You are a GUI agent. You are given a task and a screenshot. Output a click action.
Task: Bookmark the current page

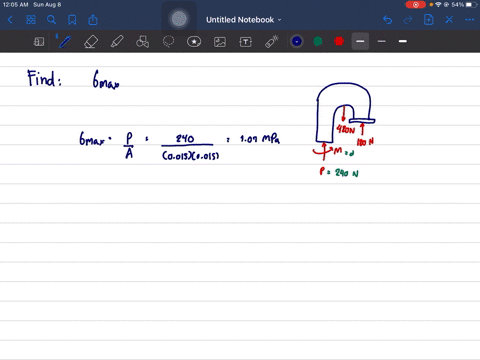pos(72,20)
